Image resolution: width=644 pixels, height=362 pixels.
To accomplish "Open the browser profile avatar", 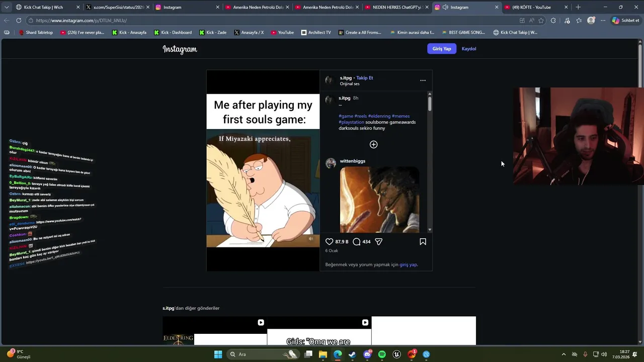I will point(591,21).
